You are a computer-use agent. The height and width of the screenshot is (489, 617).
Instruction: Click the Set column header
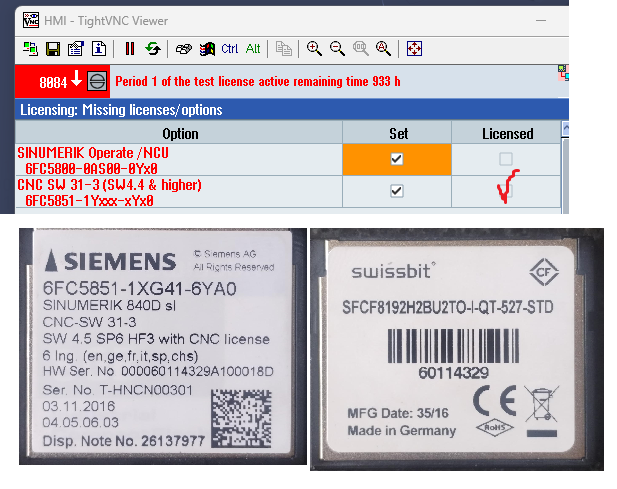(397, 133)
